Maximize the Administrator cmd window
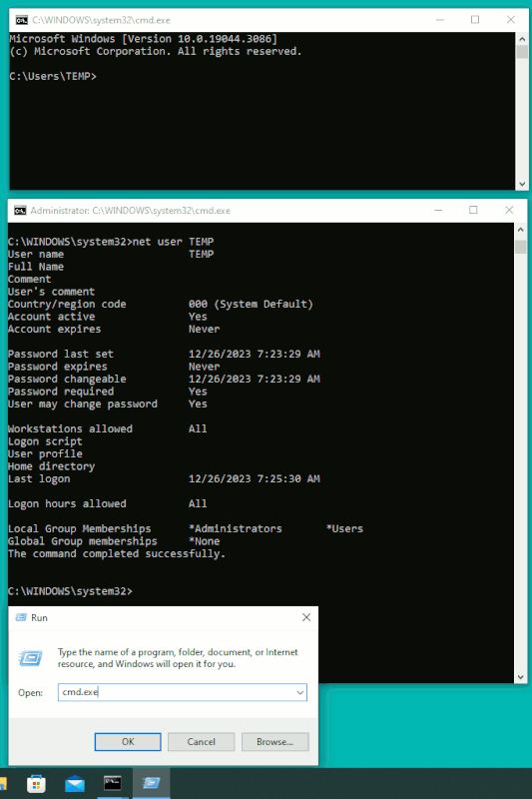 (473, 210)
